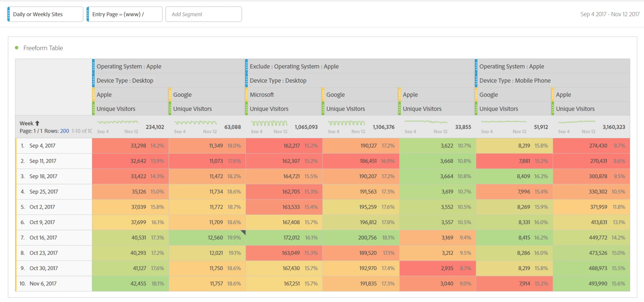Click the cell showing 7,881 15.2%
The height and width of the screenshot is (302, 644).
tap(515, 161)
